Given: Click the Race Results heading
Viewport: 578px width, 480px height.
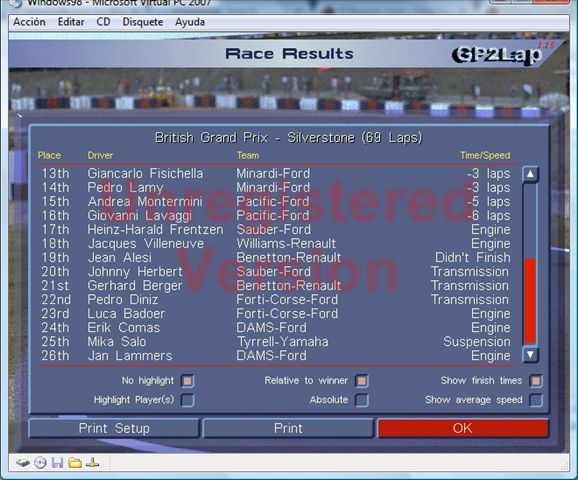Looking at the screenshot, I should click(289, 54).
